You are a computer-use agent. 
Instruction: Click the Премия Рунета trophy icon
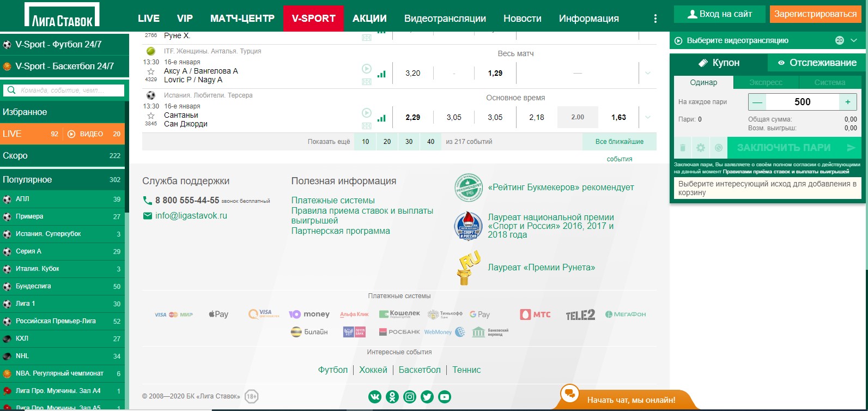click(x=469, y=268)
